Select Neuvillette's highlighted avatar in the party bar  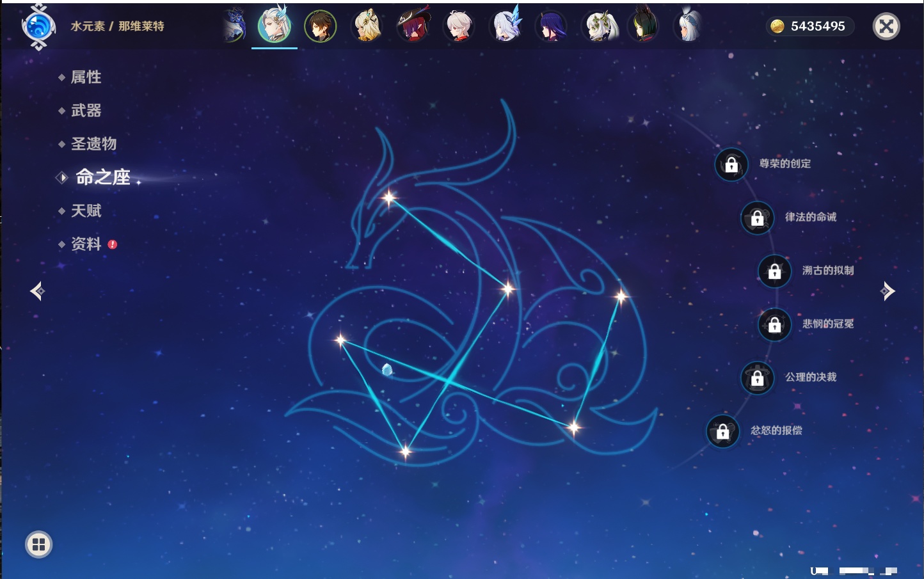[x=275, y=26]
